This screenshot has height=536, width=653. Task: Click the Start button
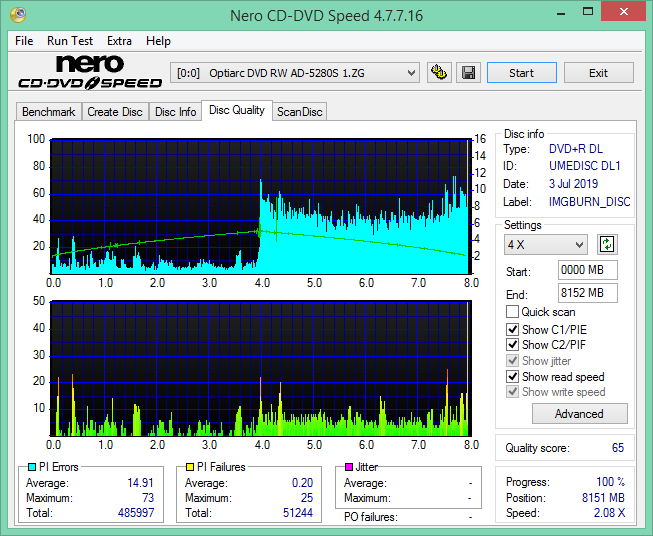coord(522,73)
